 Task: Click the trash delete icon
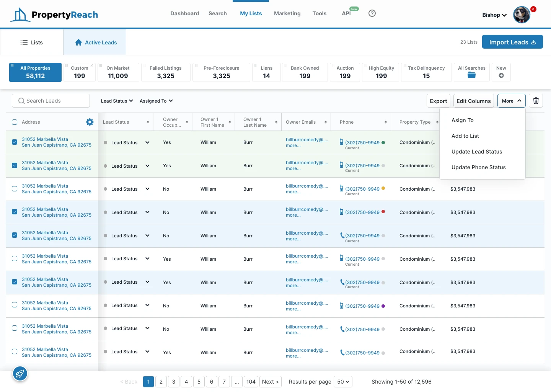click(x=536, y=101)
